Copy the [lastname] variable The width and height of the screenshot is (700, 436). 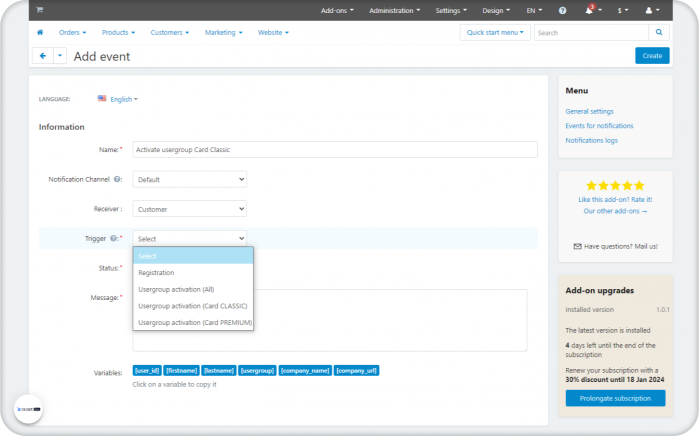pyautogui.click(x=219, y=370)
